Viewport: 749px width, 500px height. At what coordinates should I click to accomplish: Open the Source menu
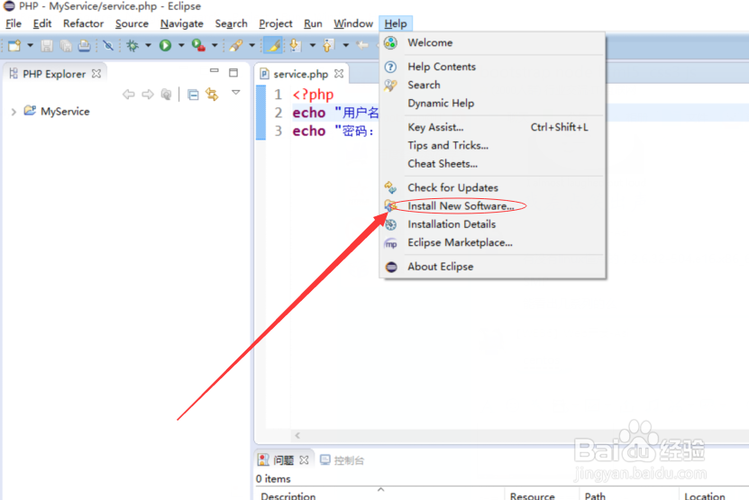(132, 23)
